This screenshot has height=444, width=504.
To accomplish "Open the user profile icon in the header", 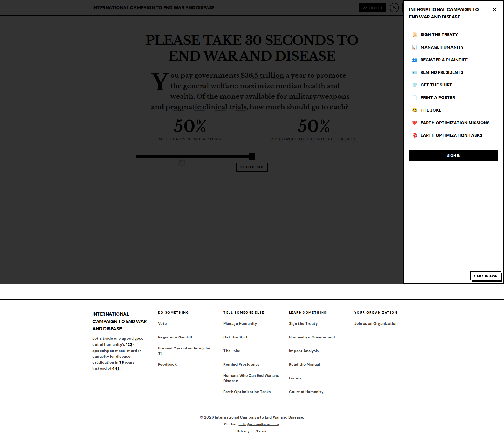I will point(394,8).
